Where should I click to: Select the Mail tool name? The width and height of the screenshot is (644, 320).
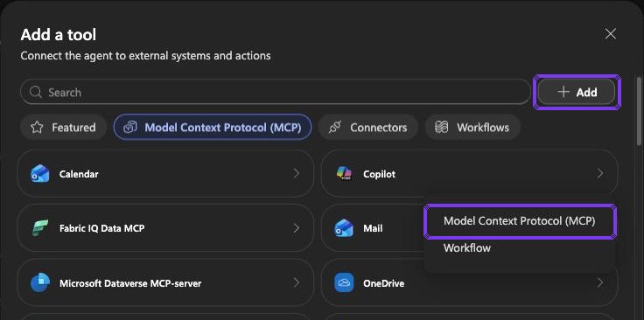[373, 228]
